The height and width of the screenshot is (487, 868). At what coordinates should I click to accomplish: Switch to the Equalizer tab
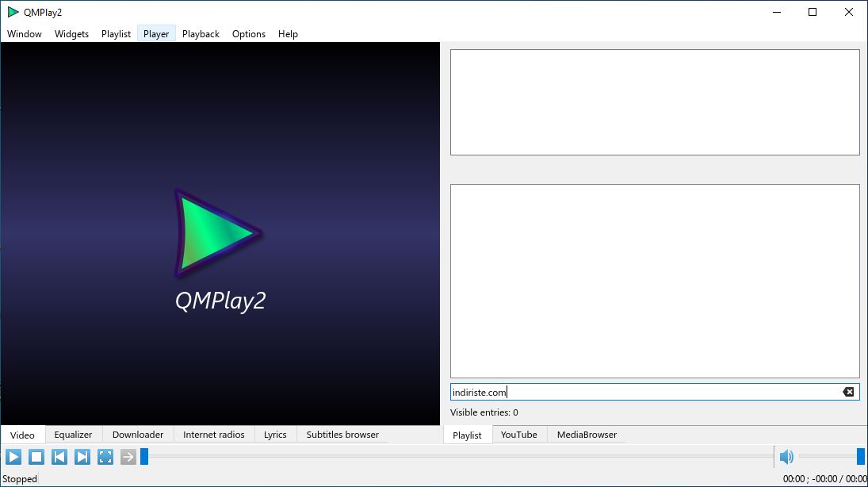click(x=73, y=435)
